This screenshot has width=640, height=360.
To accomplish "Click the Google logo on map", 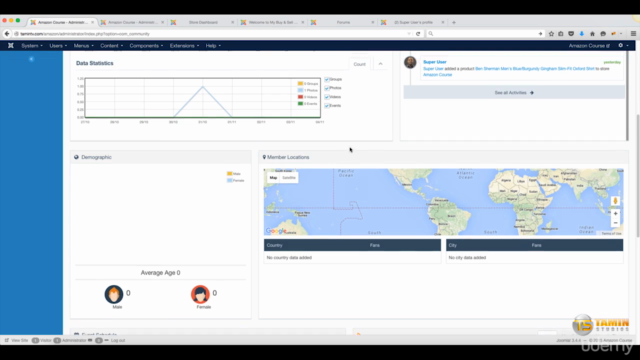I will 276,231.
